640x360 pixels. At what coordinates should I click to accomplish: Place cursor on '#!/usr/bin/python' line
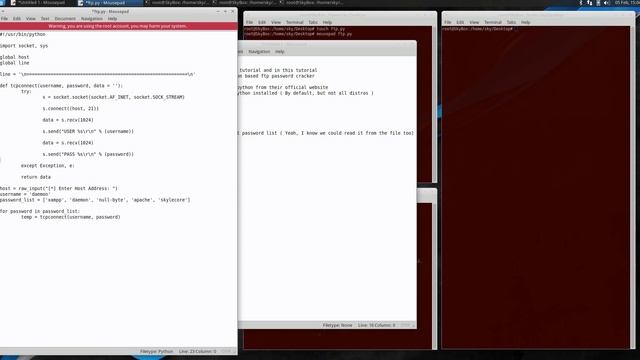tap(23, 34)
